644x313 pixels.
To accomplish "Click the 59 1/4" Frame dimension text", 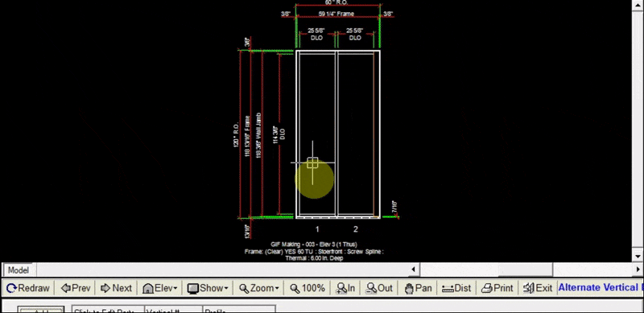I will pos(336,14).
